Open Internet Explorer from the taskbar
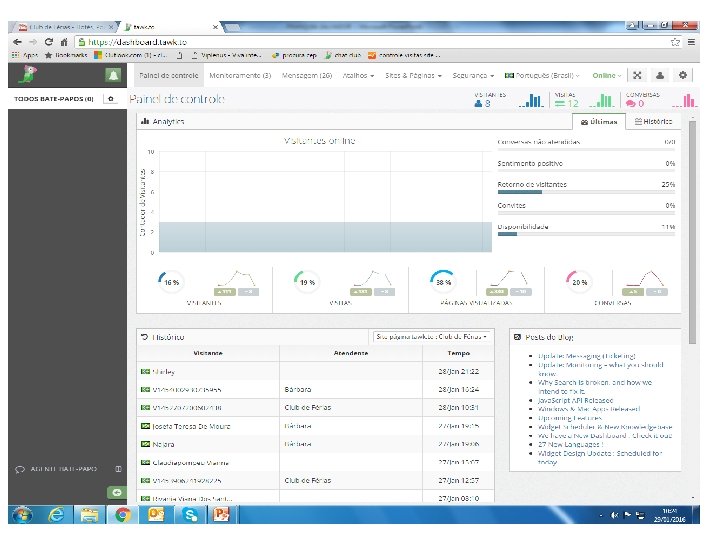The width and height of the screenshot is (720, 540). pos(56,515)
